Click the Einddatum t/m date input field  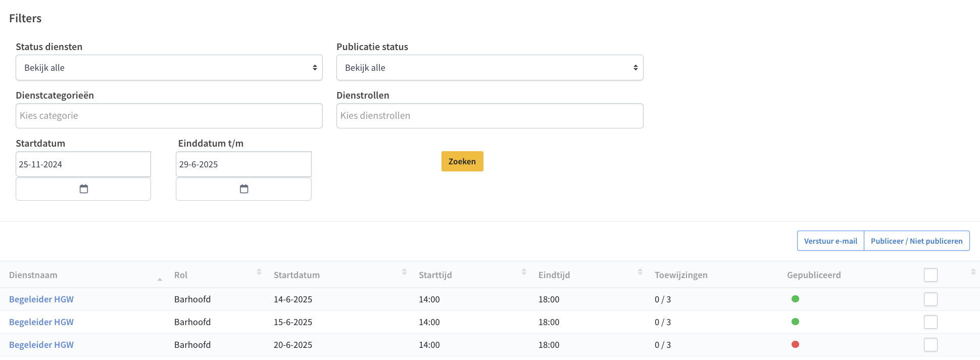(243, 164)
